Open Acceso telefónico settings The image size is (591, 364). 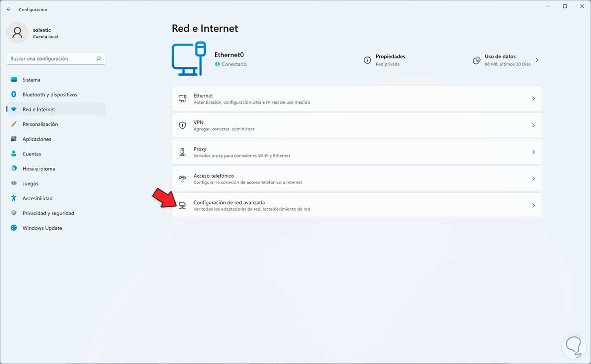tap(357, 179)
